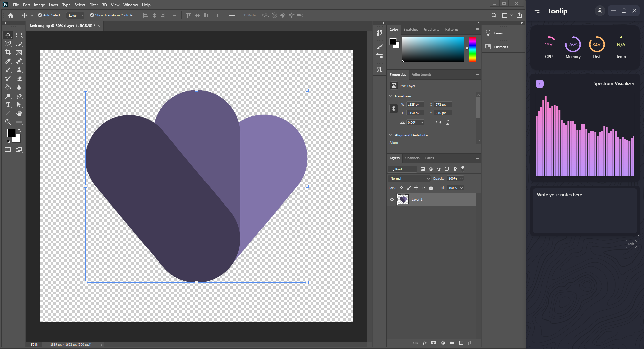The width and height of the screenshot is (644, 349).
Task: Toggle link between width and height
Action: pos(394,109)
